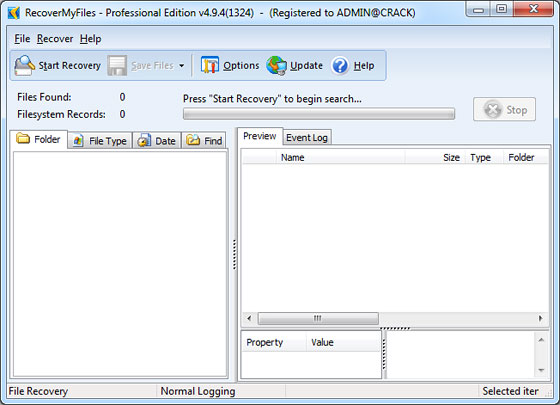Switch to the Folder tab
This screenshot has width=560, height=405.
39,139
